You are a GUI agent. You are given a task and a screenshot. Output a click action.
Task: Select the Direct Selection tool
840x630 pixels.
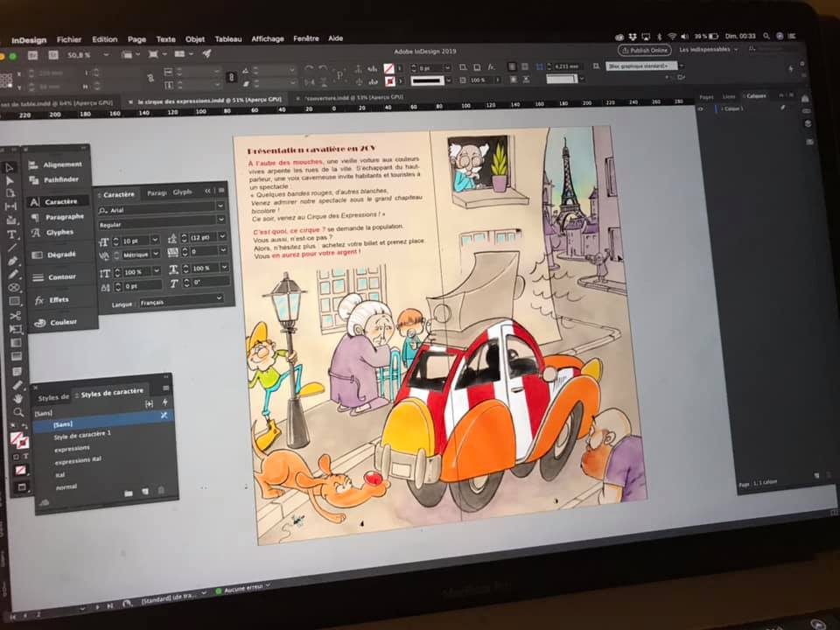tap(10, 180)
